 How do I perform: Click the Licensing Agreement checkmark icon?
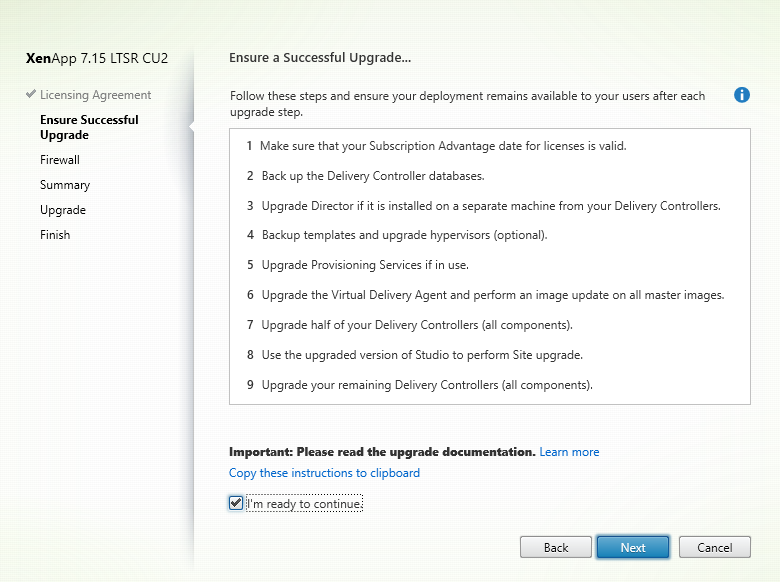31,95
